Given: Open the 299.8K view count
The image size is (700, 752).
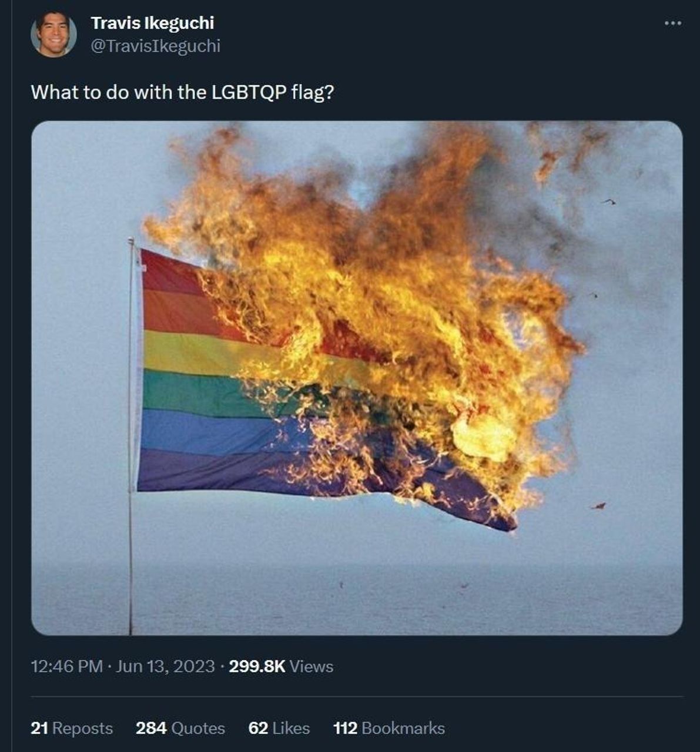Looking at the screenshot, I should (x=257, y=666).
